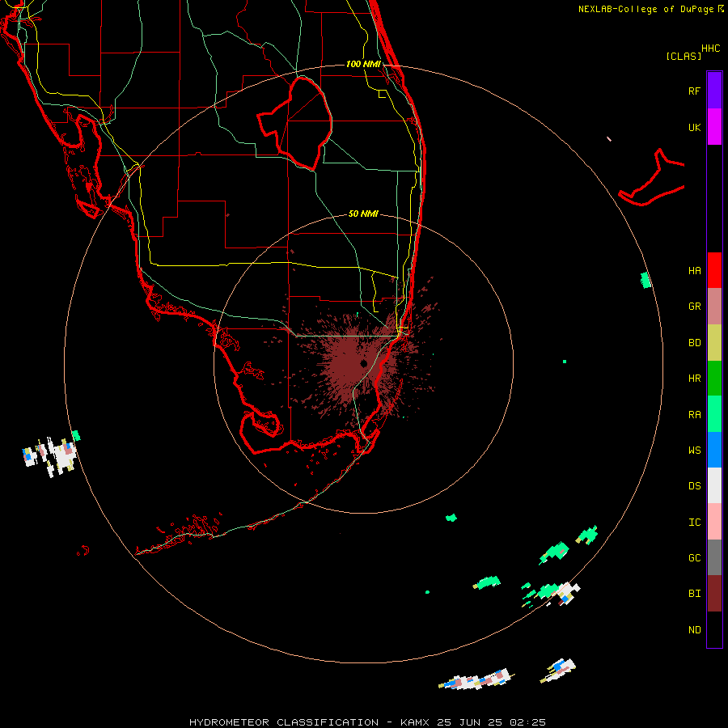
Task: Click the Lake Okeechobee outline
Action: (x=294, y=123)
